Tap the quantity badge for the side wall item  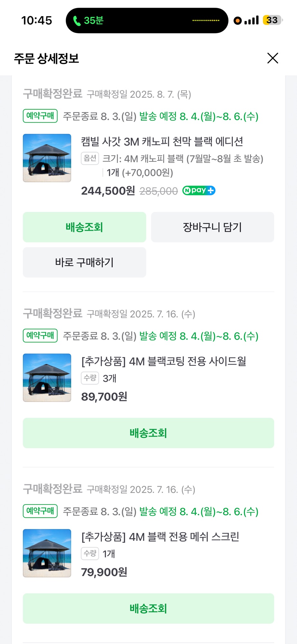[x=90, y=378]
